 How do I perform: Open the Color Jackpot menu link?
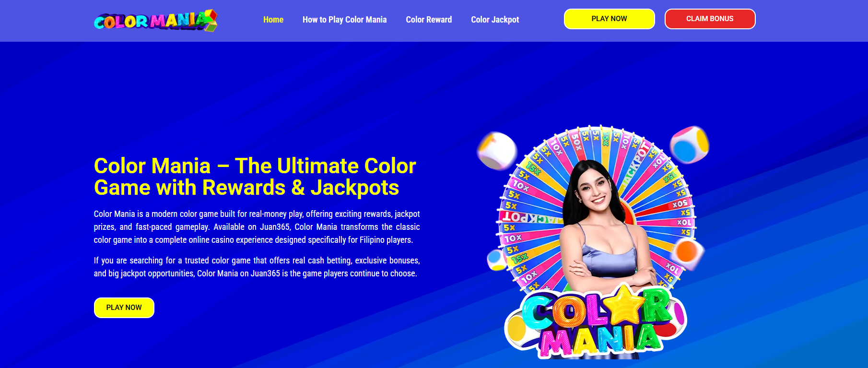point(495,20)
